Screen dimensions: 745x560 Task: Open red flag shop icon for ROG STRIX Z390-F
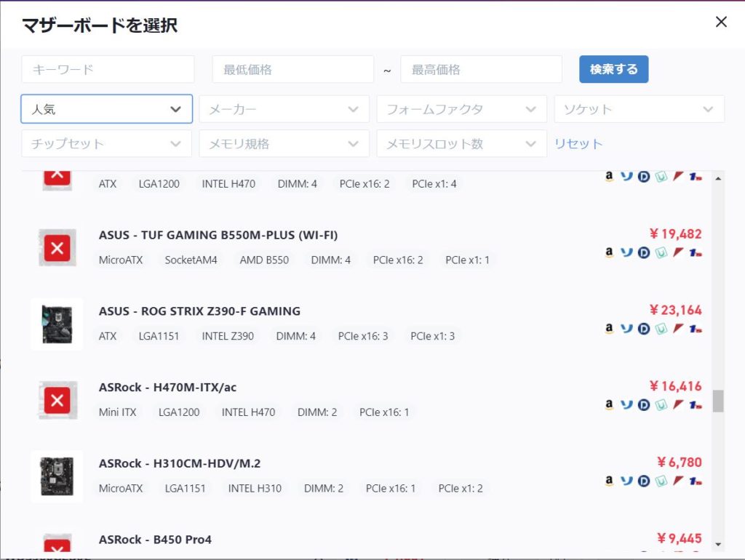pos(678,328)
